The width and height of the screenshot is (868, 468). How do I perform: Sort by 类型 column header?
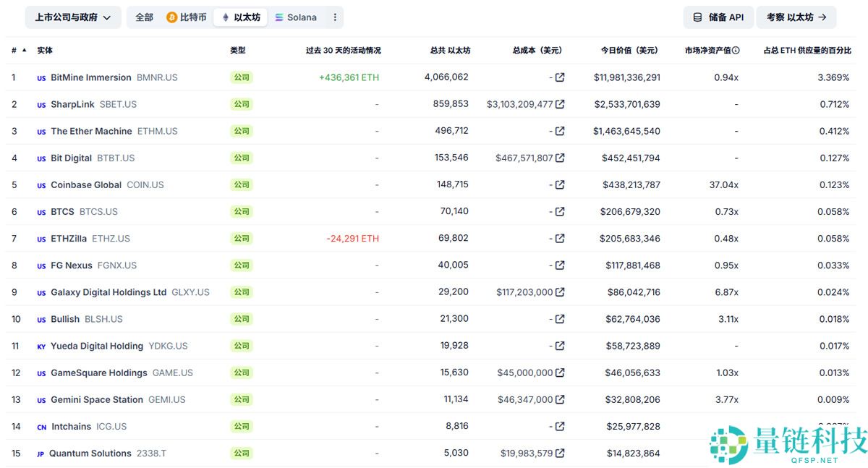pos(238,51)
